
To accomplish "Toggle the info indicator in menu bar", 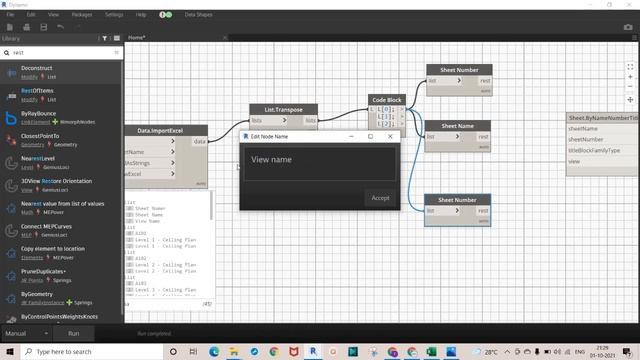I will (165, 15).
